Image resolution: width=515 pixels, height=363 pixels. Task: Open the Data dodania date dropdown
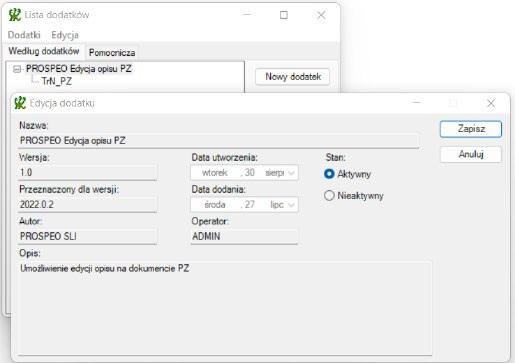pos(291,205)
